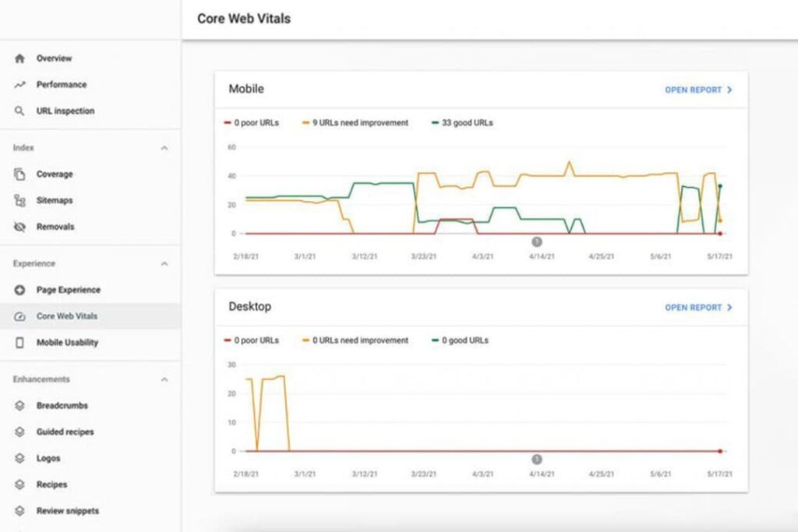Collapse the Index section
Viewport: 798px width, 532px height.
164,147
